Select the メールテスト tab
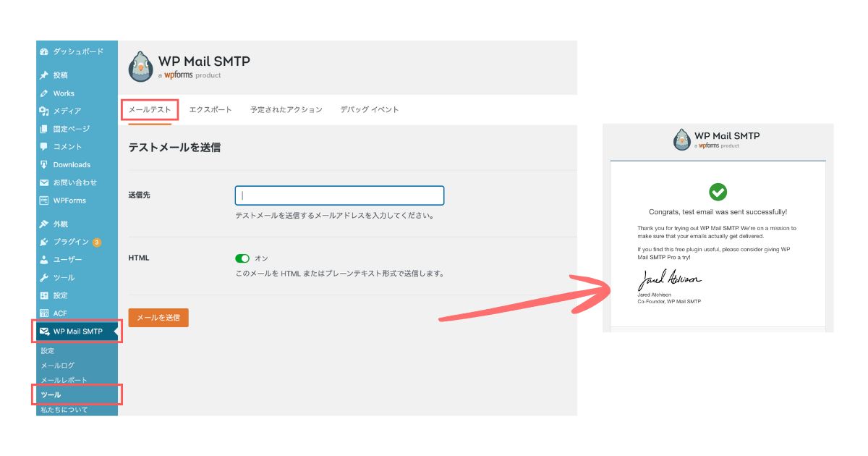Viewport: 868px width, 456px height. 150,109
